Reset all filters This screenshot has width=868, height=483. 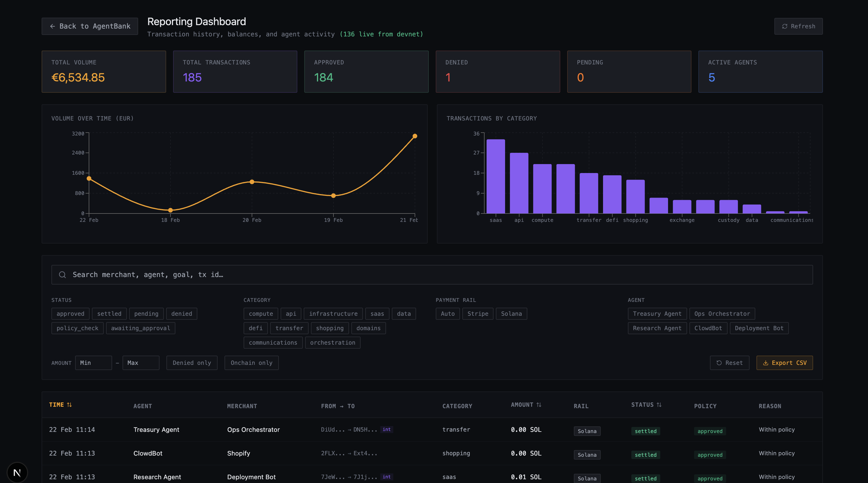coord(729,363)
